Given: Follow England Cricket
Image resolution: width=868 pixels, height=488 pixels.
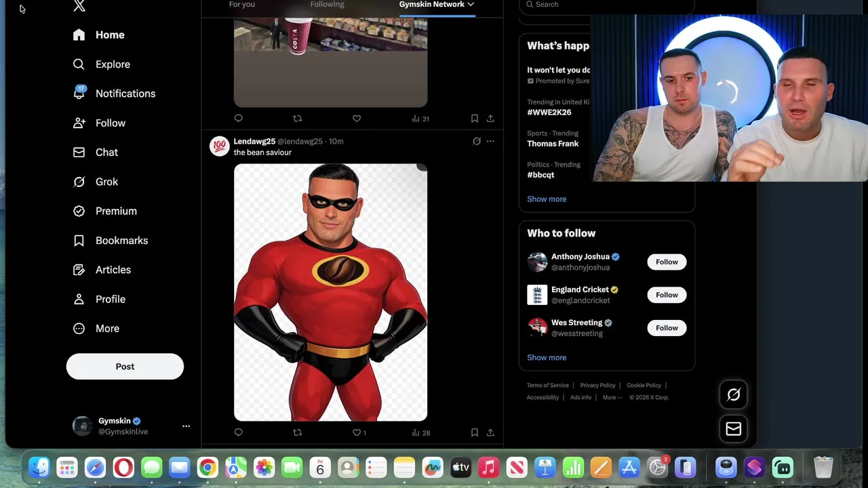Looking at the screenshot, I should point(667,295).
